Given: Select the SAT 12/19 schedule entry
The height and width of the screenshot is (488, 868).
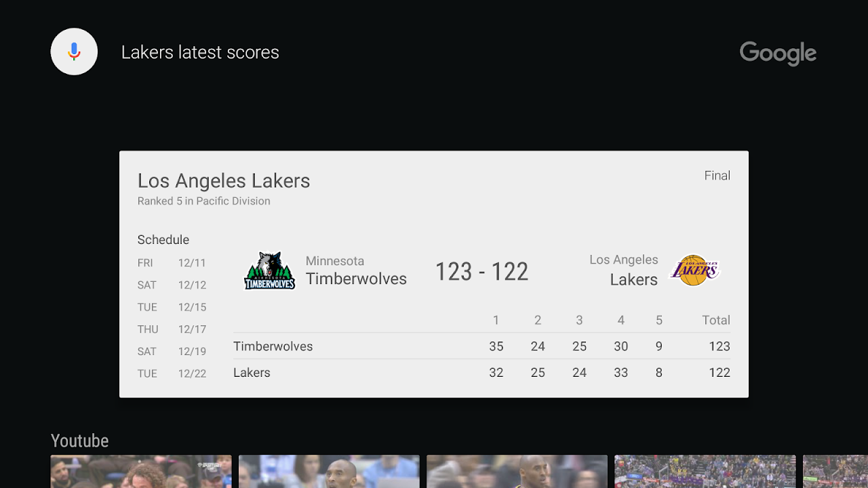Looking at the screenshot, I should [171, 351].
